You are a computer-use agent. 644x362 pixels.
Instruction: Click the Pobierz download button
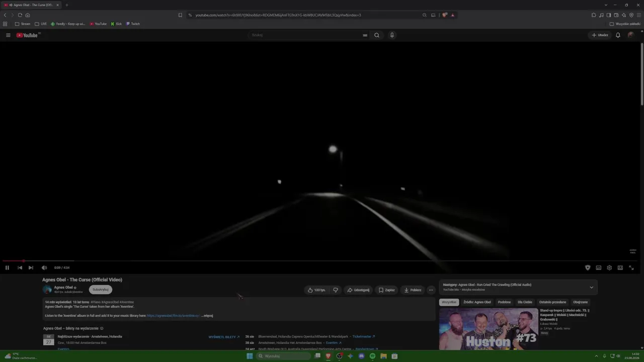point(413,290)
